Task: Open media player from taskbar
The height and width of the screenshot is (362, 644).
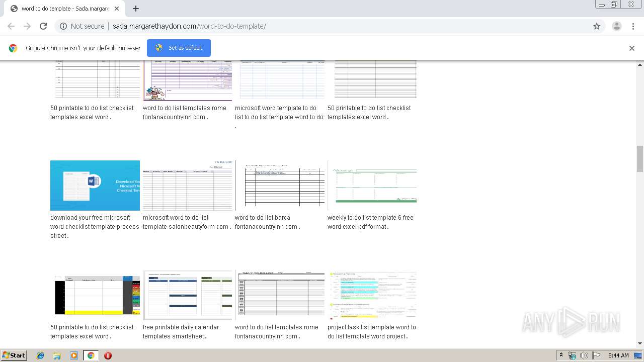Action: pyautogui.click(x=74, y=355)
